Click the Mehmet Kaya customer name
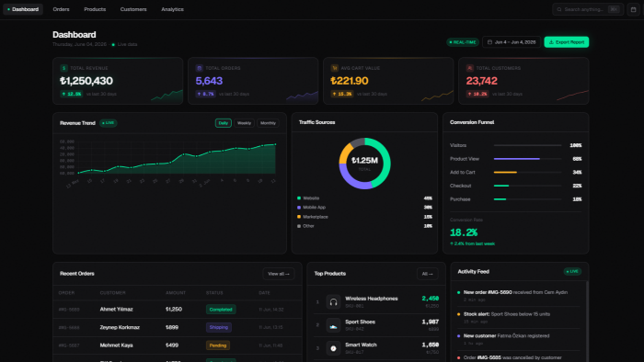 [116, 345]
